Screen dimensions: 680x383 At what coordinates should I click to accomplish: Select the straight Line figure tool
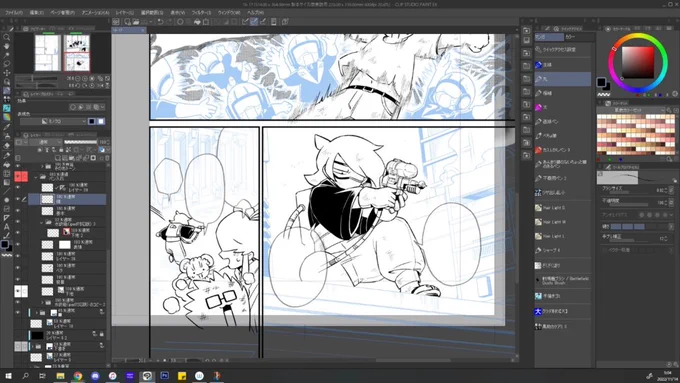tap(7, 191)
